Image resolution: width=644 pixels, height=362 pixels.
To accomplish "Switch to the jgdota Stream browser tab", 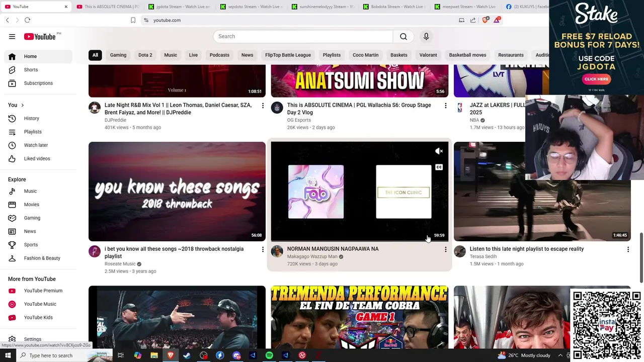I will pyautogui.click(x=180, y=7).
